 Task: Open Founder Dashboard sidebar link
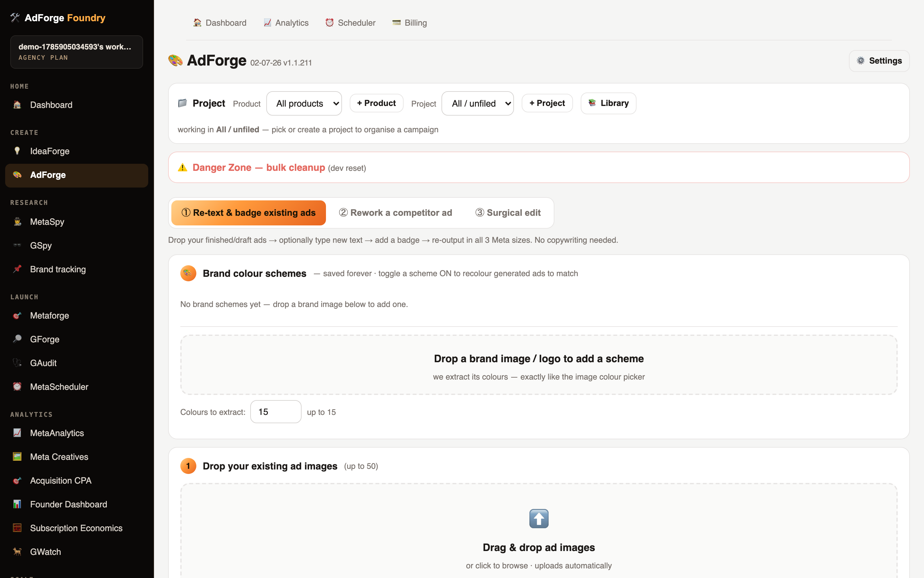click(x=76, y=504)
